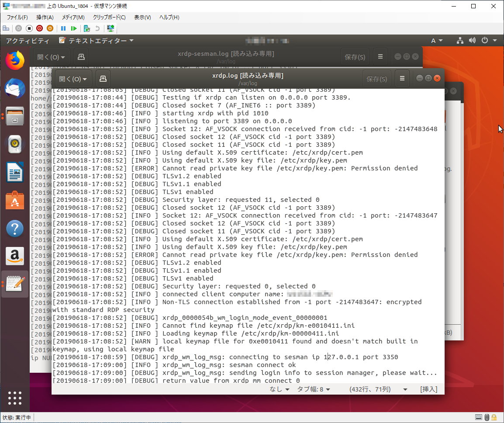
Task: Click 保存(S) in xrdp.log window
Action: click(377, 79)
